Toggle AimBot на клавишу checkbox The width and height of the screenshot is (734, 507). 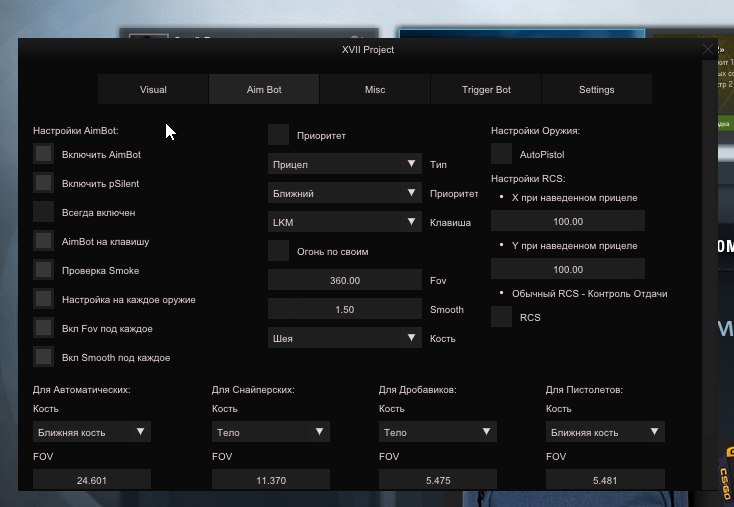coord(44,241)
